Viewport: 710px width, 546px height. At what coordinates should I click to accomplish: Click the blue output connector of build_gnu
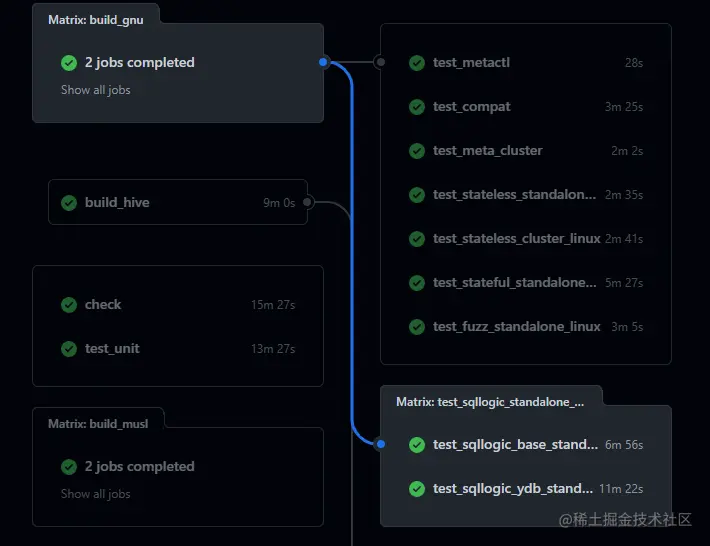tap(323, 62)
